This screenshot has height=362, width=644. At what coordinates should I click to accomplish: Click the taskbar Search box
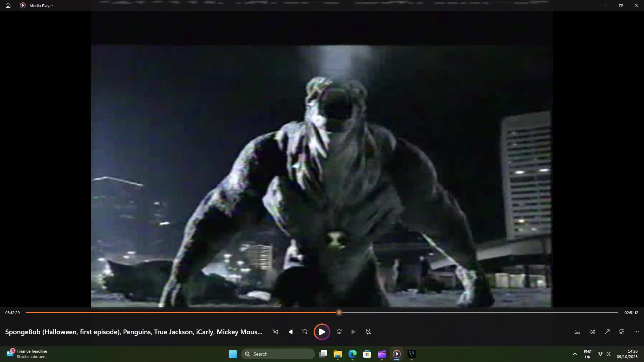click(x=278, y=354)
